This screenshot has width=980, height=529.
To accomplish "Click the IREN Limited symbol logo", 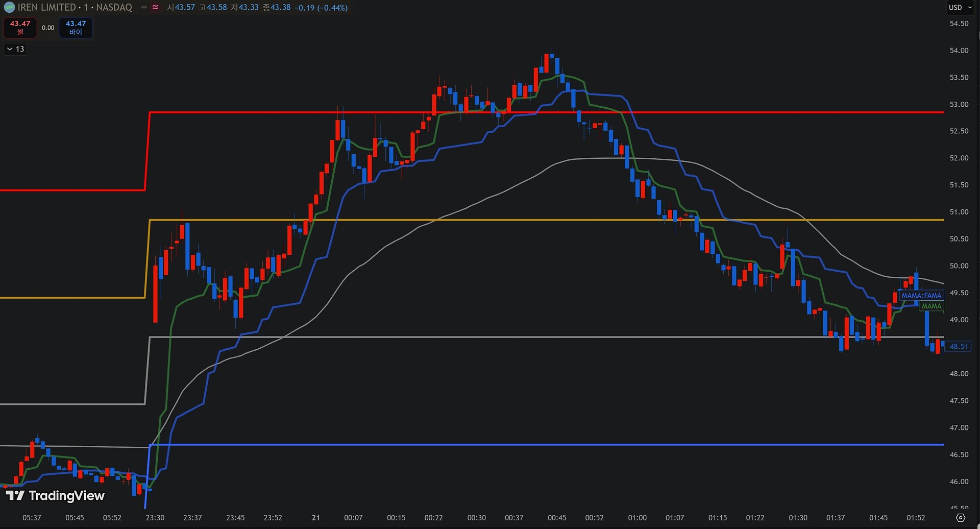I will (x=9, y=8).
